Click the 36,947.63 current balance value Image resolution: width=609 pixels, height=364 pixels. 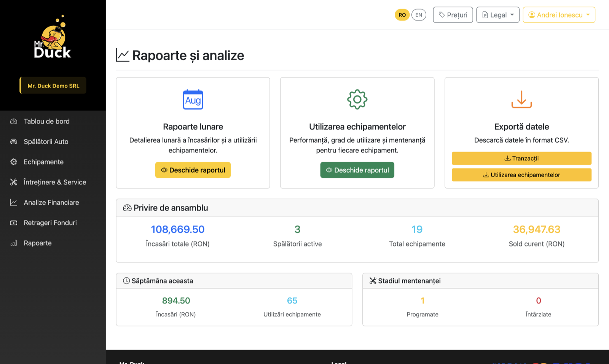pos(537,229)
